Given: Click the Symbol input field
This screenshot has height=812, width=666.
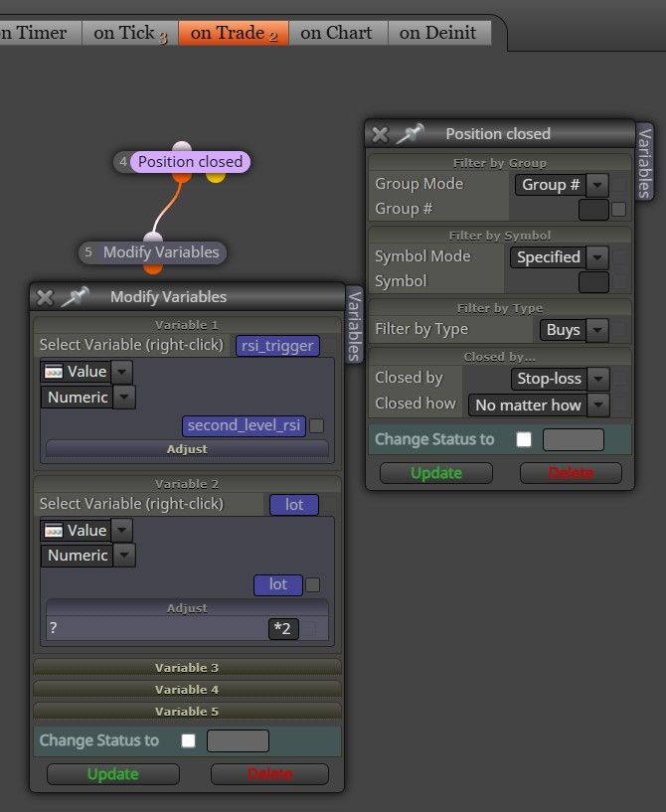Looking at the screenshot, I should click(593, 282).
